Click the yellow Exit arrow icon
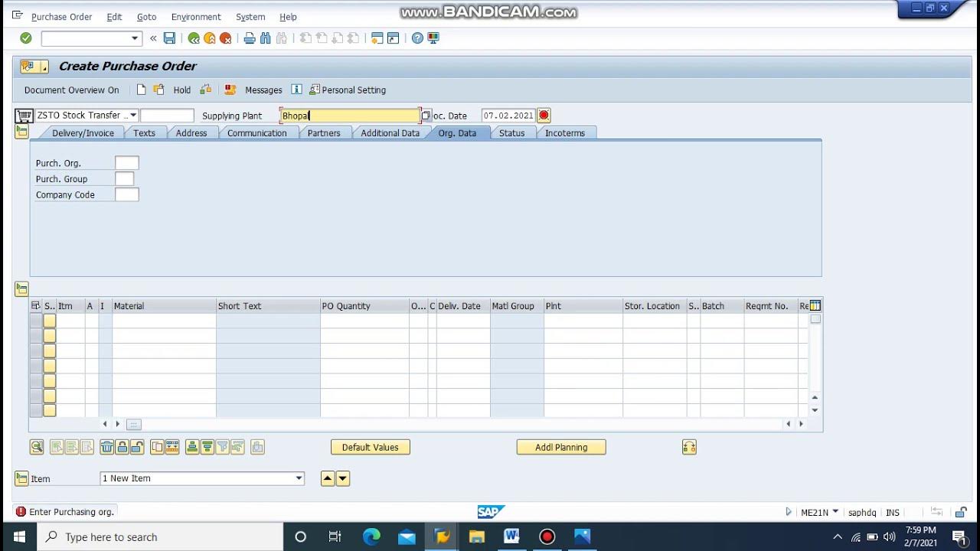The width and height of the screenshot is (980, 551). click(210, 38)
